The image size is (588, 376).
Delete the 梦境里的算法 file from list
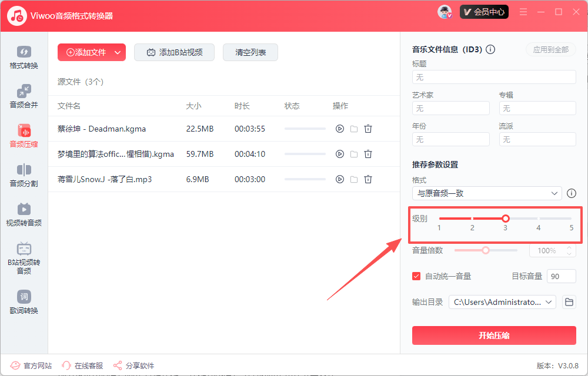368,154
